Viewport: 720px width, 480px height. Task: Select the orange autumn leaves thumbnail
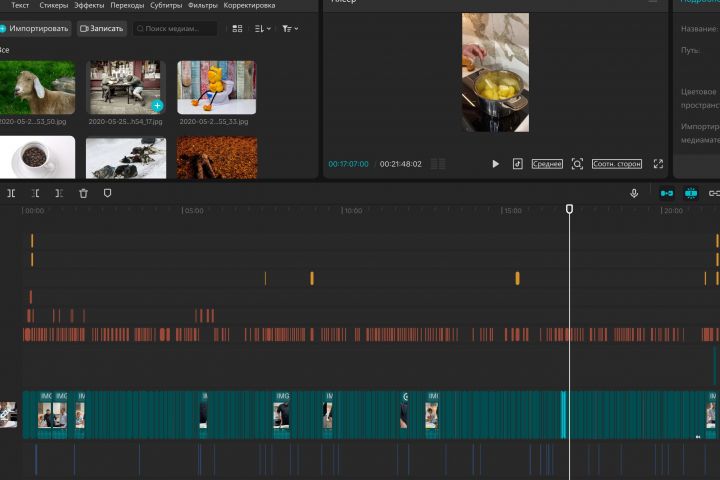(x=217, y=158)
